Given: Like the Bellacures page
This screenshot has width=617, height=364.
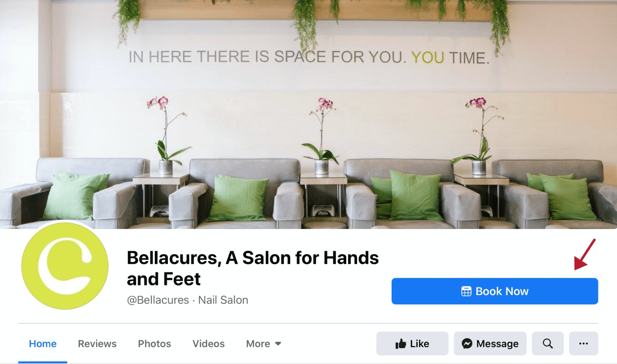Looking at the screenshot, I should pyautogui.click(x=412, y=344).
